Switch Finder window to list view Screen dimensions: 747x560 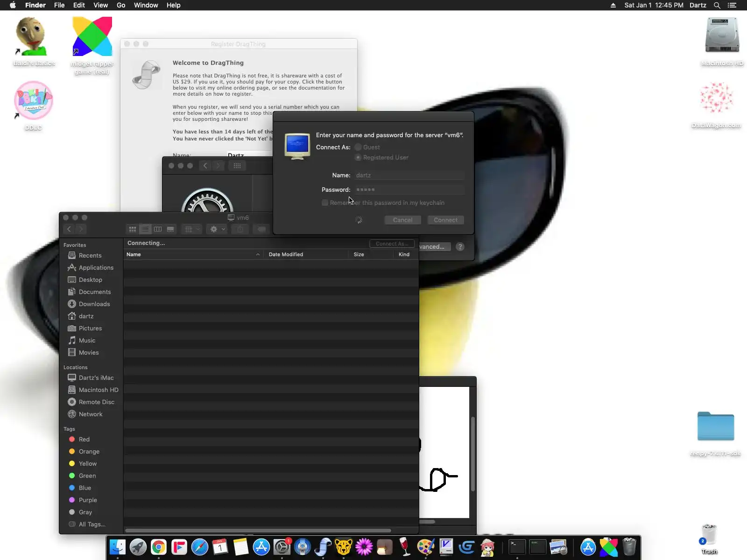[145, 229]
